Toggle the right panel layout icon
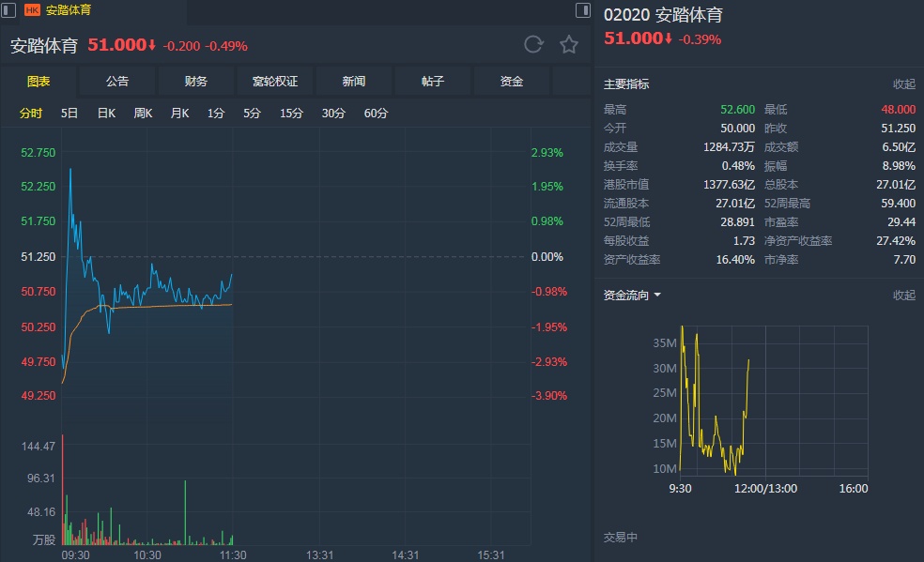Screen dimensions: 924x562 582,10
